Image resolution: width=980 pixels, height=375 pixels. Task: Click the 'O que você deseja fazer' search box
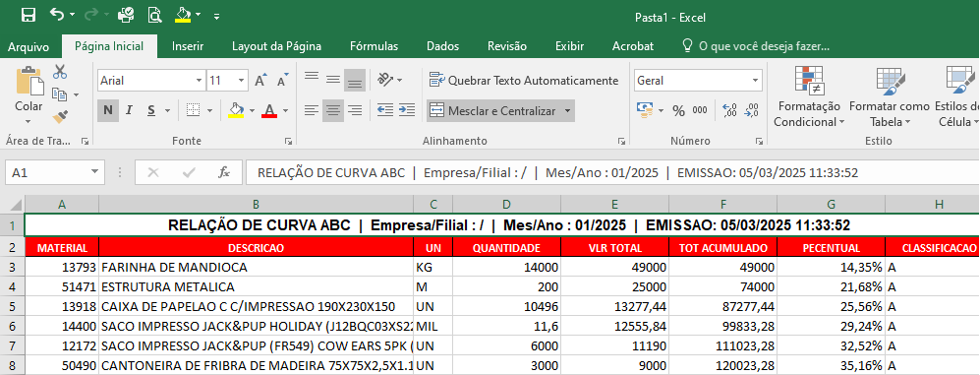(756, 46)
